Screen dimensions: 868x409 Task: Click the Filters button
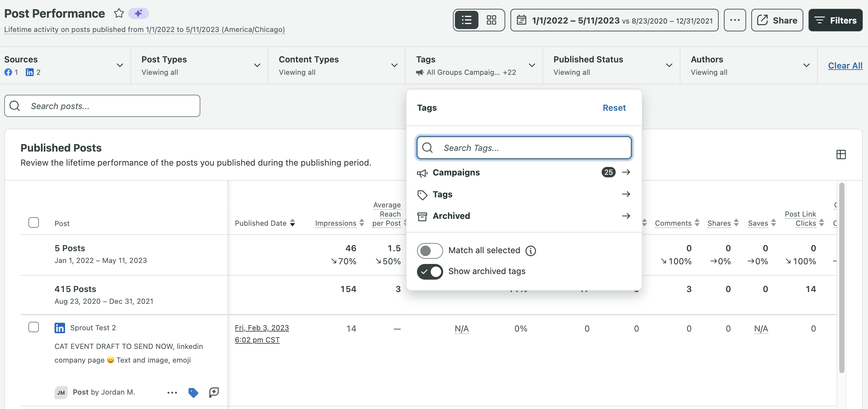(x=835, y=20)
